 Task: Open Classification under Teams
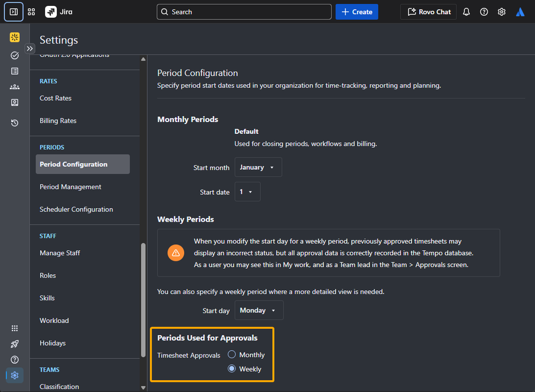tap(59, 387)
